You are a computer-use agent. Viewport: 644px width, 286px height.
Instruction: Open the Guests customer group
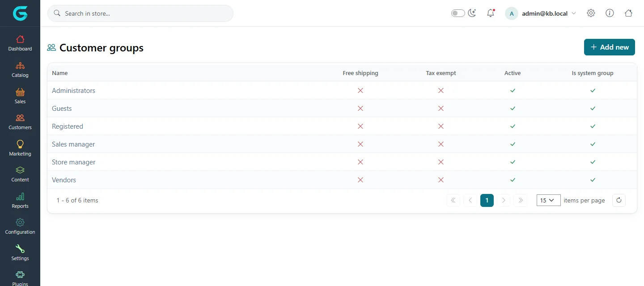[62, 108]
